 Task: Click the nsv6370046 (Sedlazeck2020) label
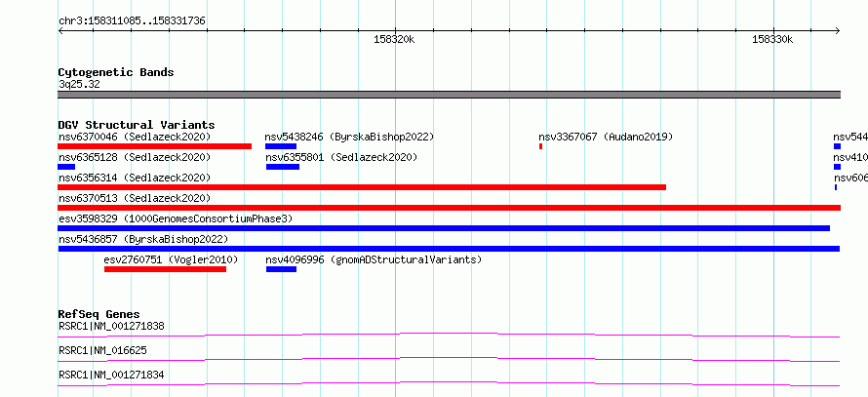click(135, 137)
